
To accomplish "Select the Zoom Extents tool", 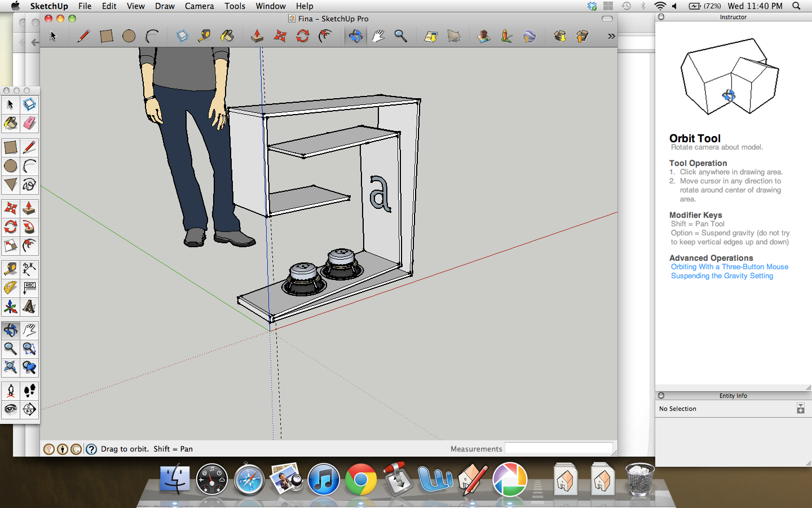I will pyautogui.click(x=10, y=368).
